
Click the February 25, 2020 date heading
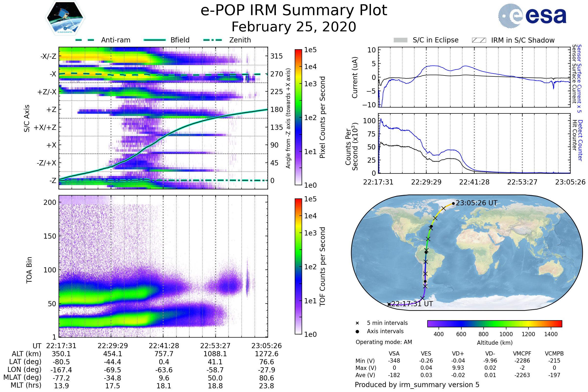(x=294, y=27)
